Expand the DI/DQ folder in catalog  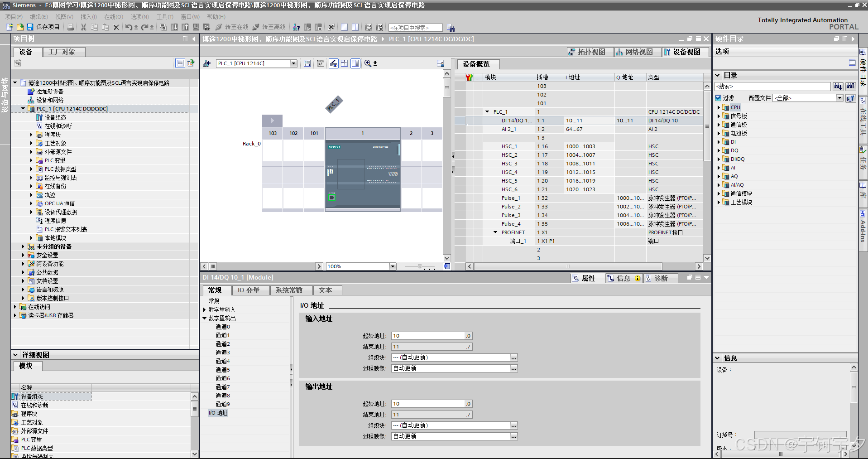pos(719,159)
